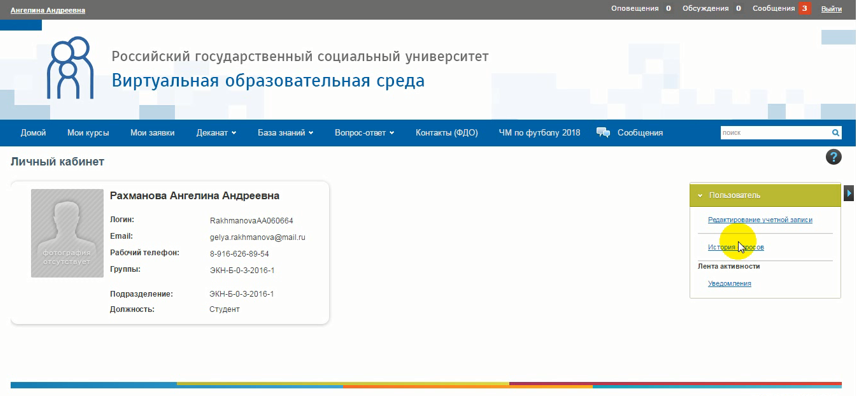Click the login value RakhmanovaAA060664
This screenshot has height=396, width=856.
coord(252,221)
